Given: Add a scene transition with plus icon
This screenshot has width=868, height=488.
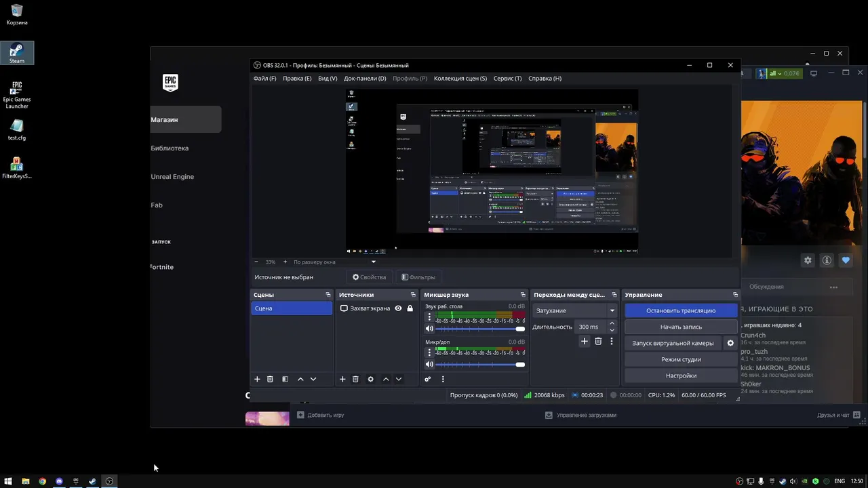Looking at the screenshot, I should click(x=585, y=342).
